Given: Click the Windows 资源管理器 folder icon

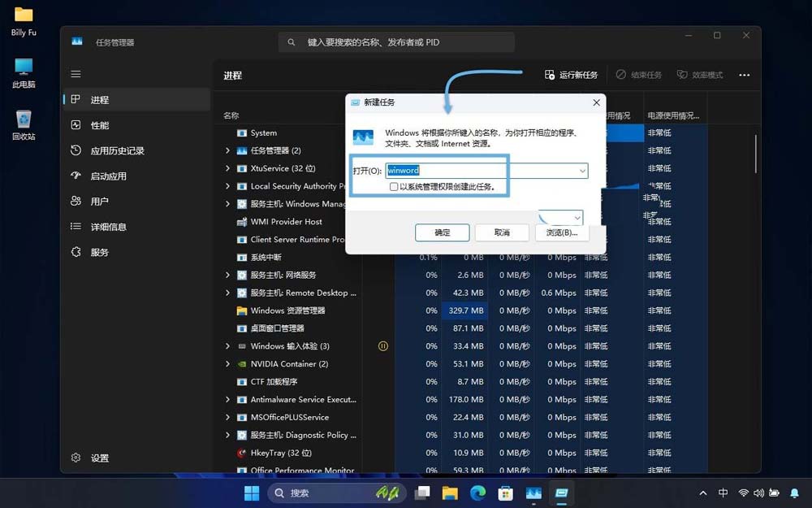Looking at the screenshot, I should click(x=241, y=310).
